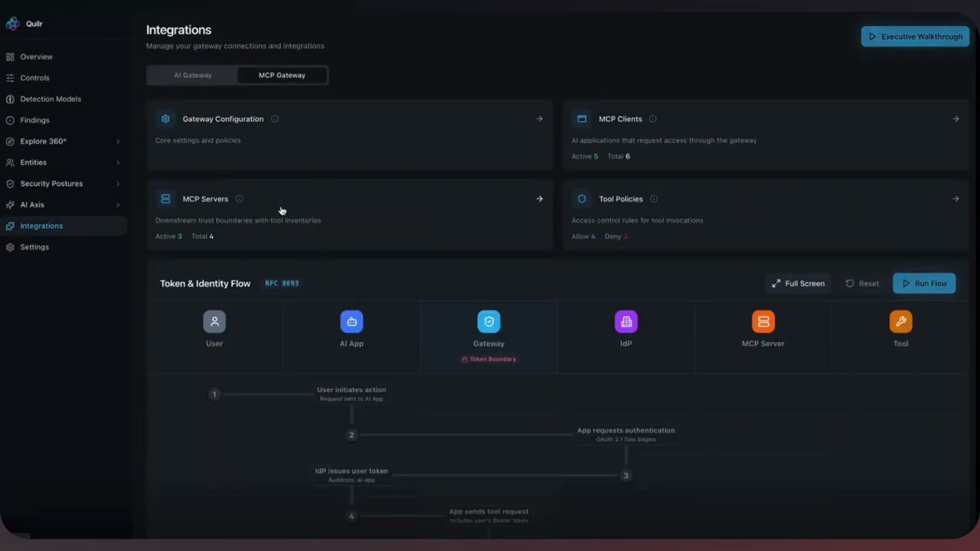Click the Security Postures shield icon

click(10, 184)
